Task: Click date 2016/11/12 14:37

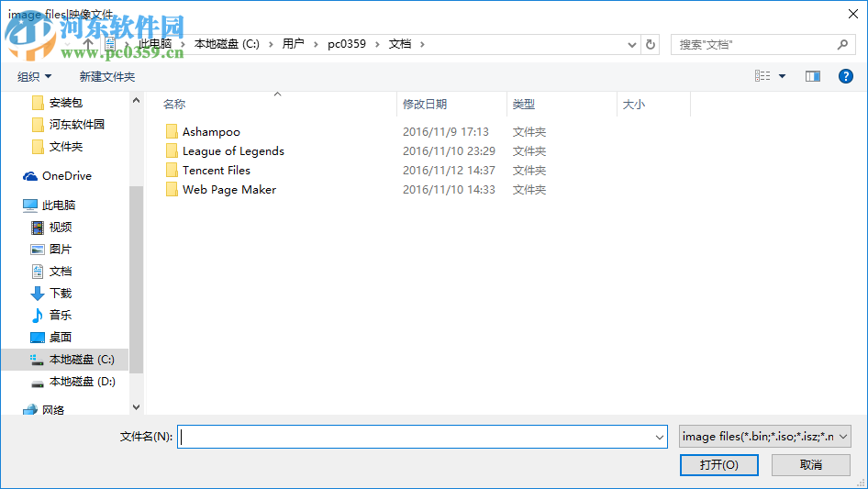Action: (x=449, y=170)
